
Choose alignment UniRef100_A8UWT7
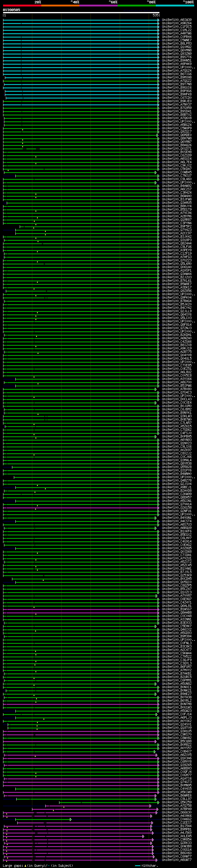click(x=177, y=860)
